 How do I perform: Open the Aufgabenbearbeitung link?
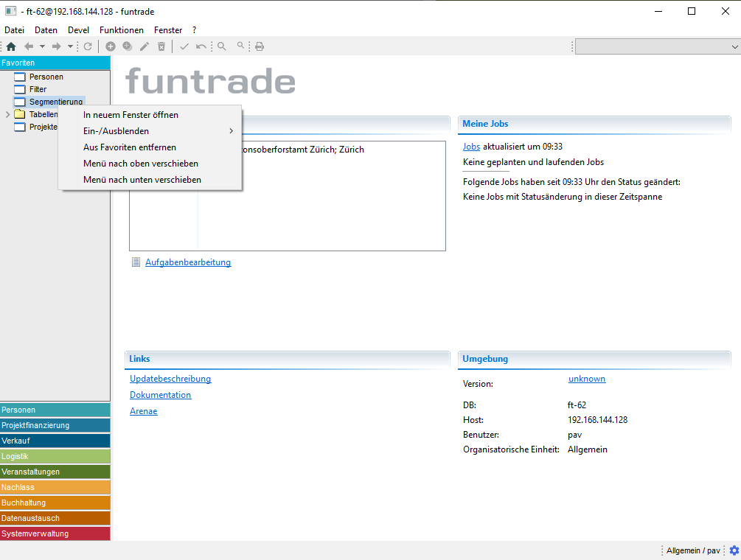pos(188,262)
